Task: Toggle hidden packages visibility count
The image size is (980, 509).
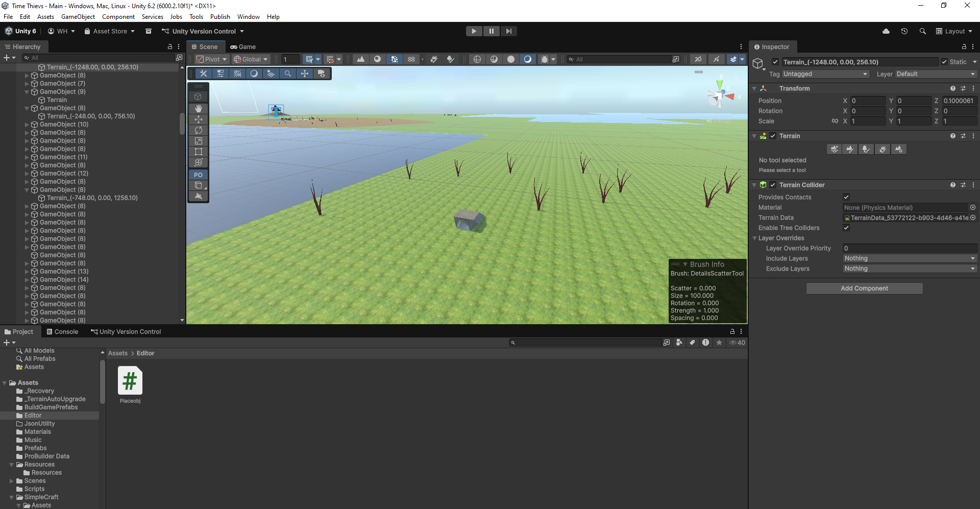Action: 738,343
